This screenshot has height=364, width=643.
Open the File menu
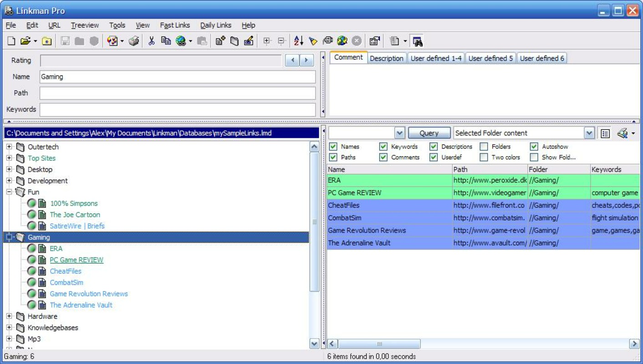(11, 25)
